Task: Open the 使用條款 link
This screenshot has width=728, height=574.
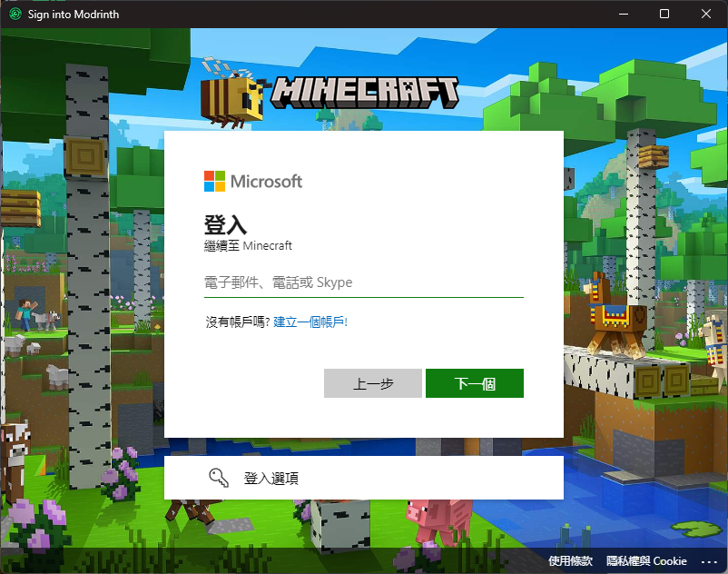Action: click(570, 561)
